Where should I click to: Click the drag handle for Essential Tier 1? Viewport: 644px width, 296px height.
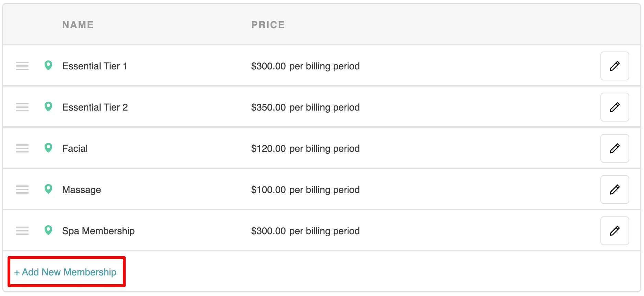click(22, 66)
